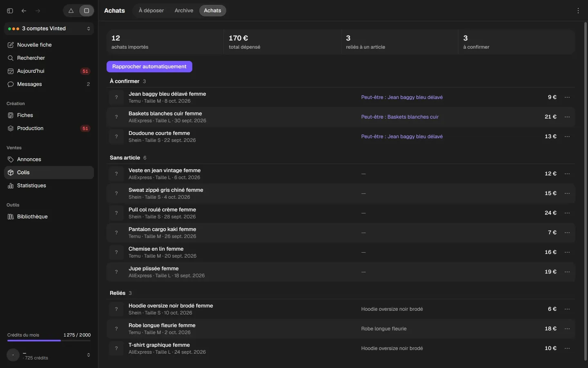Open more options for Jean baggy row
Viewport: 588px width, 368px height.
click(x=567, y=97)
